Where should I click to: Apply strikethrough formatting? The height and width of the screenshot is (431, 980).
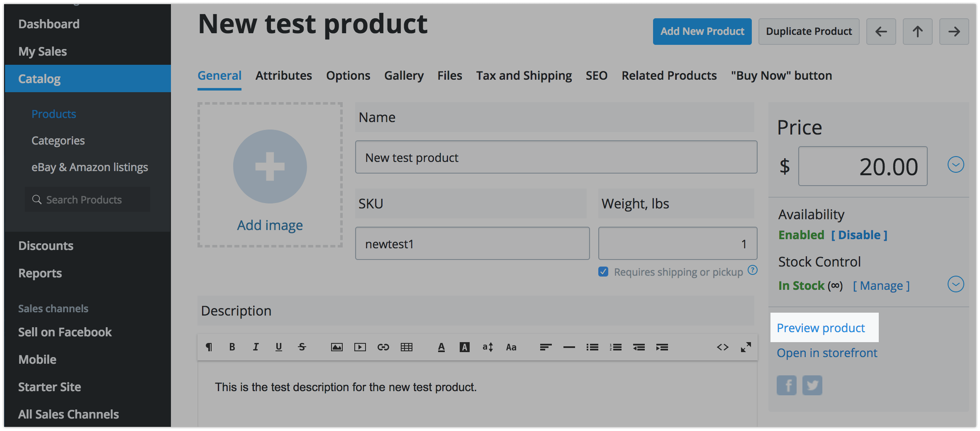302,347
